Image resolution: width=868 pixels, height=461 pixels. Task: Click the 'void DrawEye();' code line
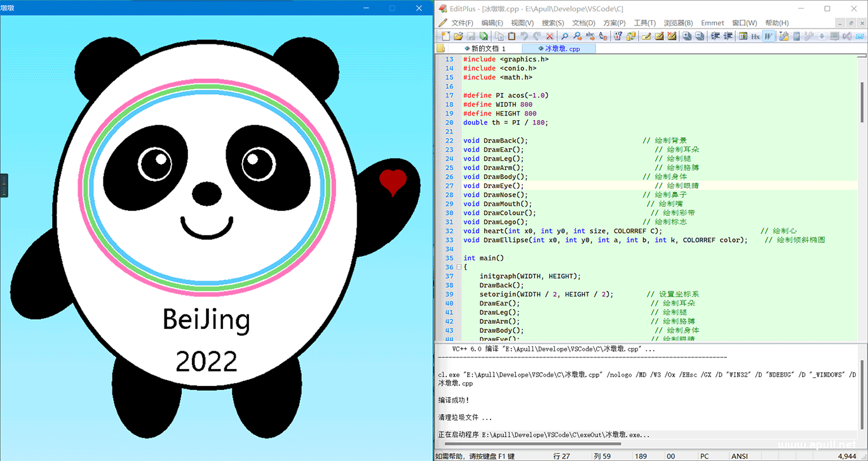(494, 185)
